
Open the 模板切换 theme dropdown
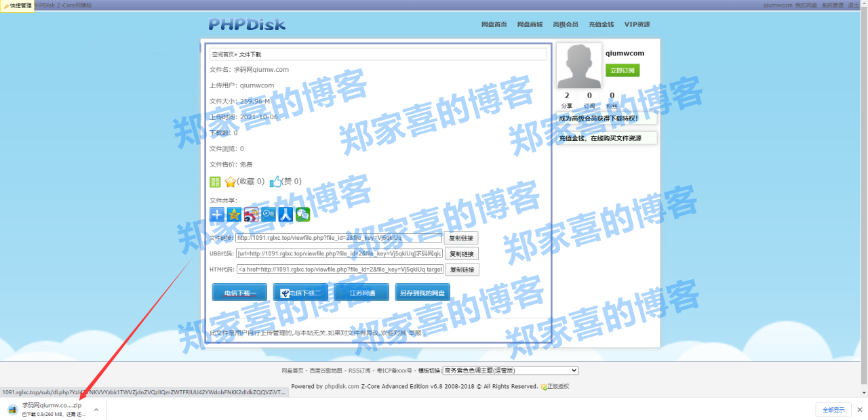click(510, 371)
